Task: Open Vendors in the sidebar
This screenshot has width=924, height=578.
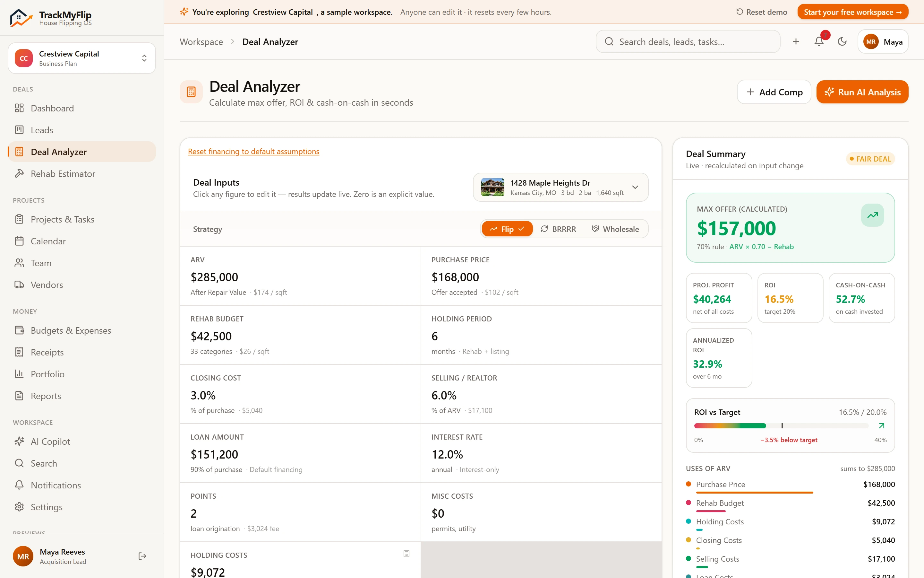Action: point(82,285)
